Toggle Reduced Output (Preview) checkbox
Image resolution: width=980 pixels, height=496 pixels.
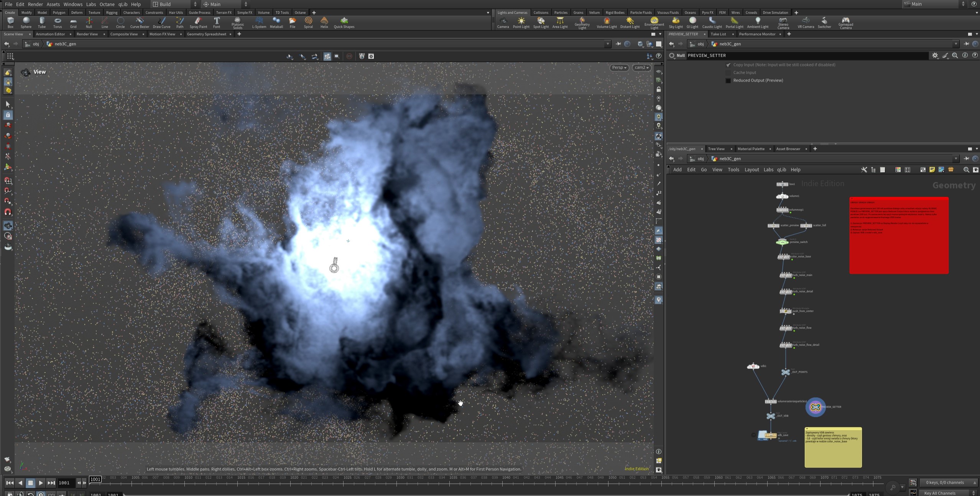pos(728,80)
